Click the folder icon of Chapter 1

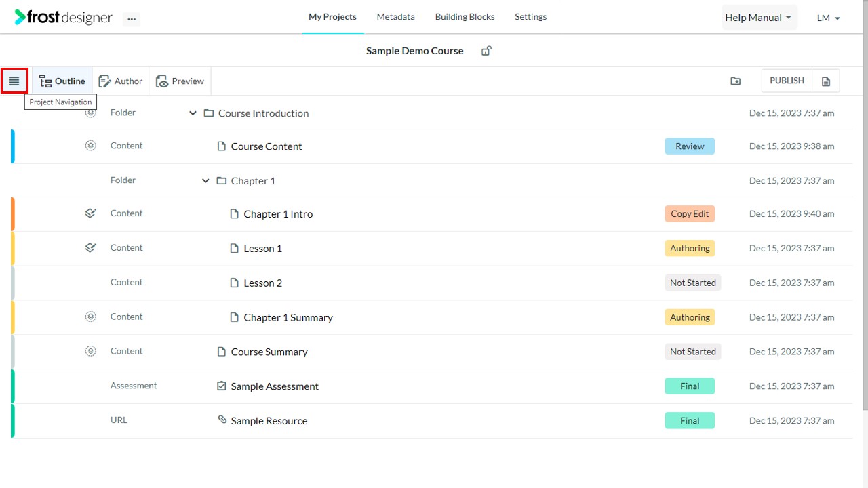click(222, 181)
